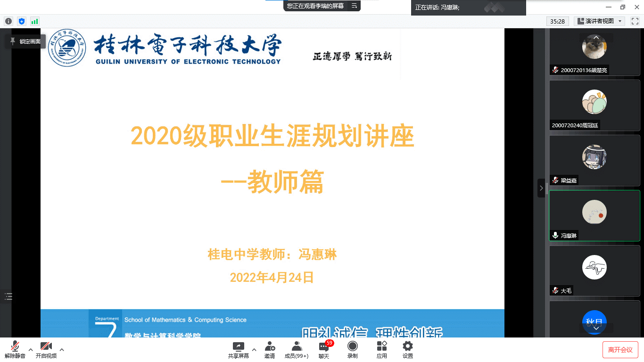Open the meeting info icon
This screenshot has width=644, height=362.
coord(8,21)
